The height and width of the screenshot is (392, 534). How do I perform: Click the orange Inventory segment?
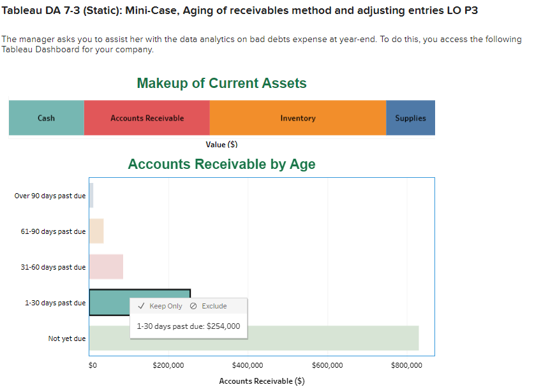[x=298, y=118]
